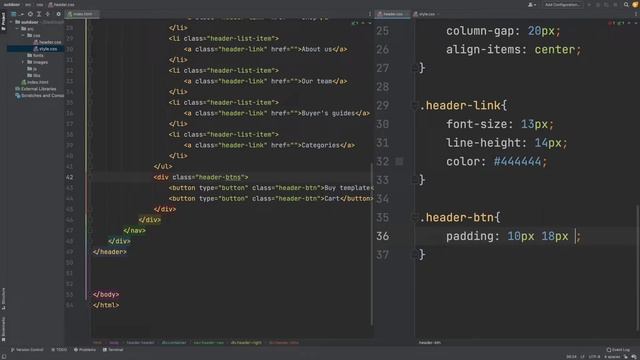Click the header-btn breadcrumb in CSS editor
The height and width of the screenshot is (360, 640).
(x=429, y=342)
